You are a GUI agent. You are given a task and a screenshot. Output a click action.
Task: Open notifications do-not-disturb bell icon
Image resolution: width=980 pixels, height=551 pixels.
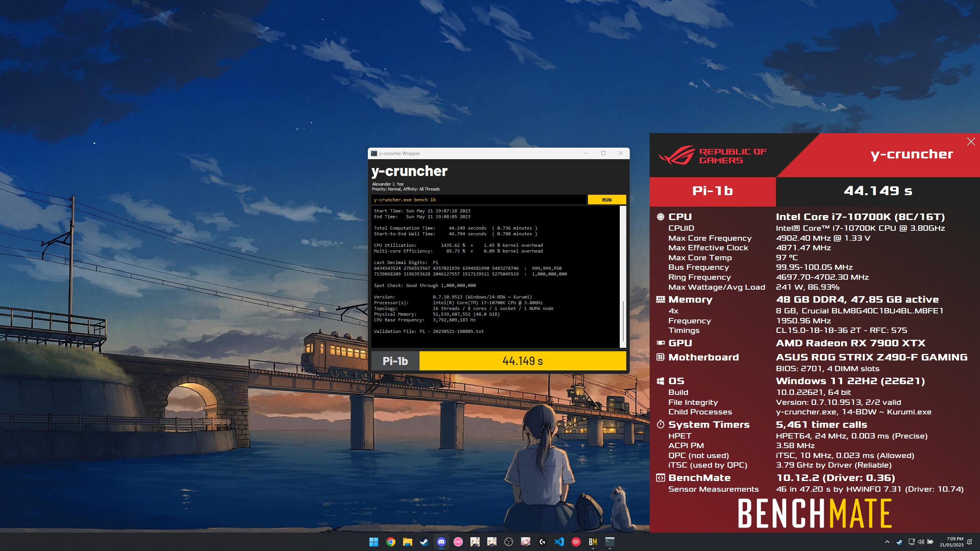point(969,542)
